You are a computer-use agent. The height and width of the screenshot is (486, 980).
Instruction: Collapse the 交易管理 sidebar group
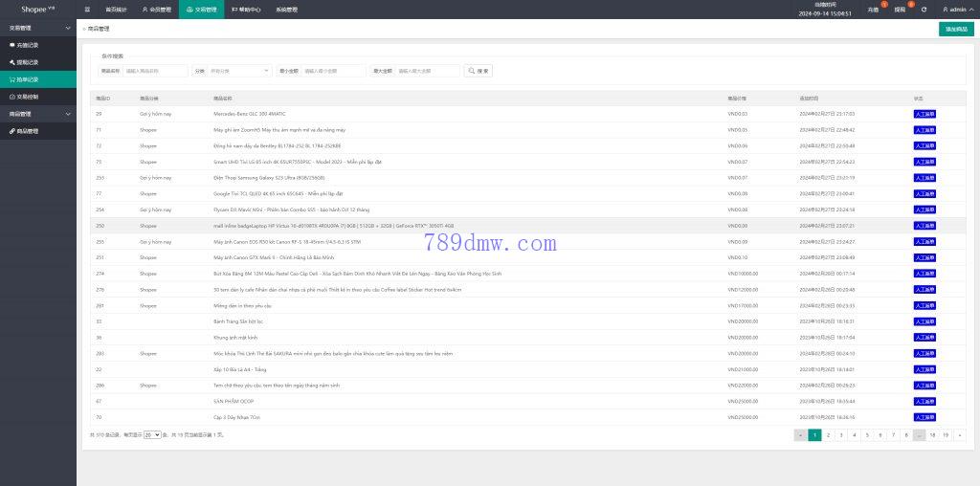[37, 28]
